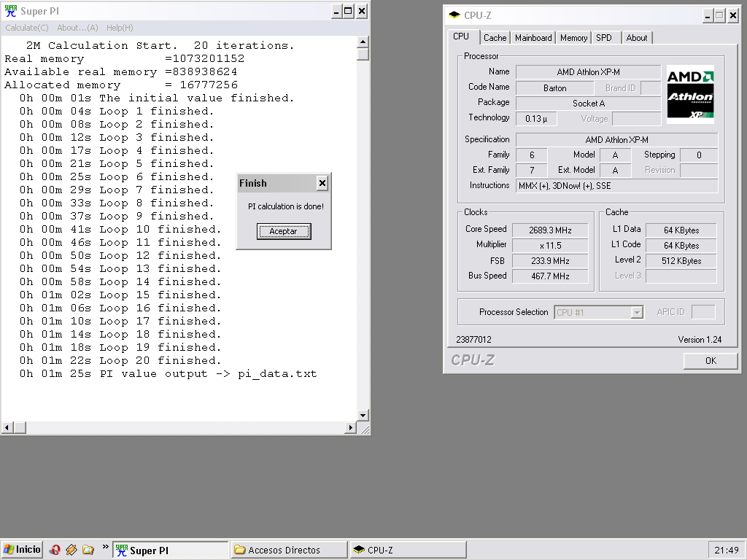
Task: Click the Core Speed value field
Action: pos(550,230)
